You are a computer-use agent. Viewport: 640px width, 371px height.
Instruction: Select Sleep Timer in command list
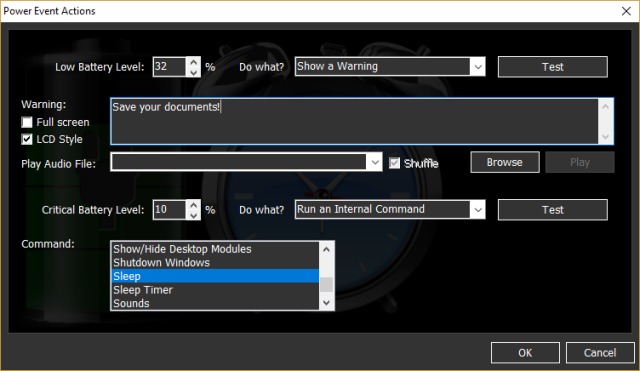click(215, 290)
